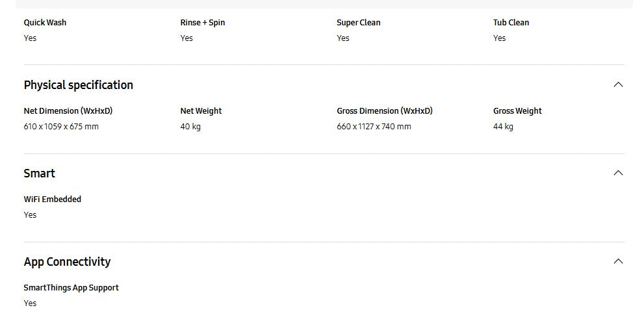
Task: Select the App Connectivity heading
Action: [x=67, y=262]
